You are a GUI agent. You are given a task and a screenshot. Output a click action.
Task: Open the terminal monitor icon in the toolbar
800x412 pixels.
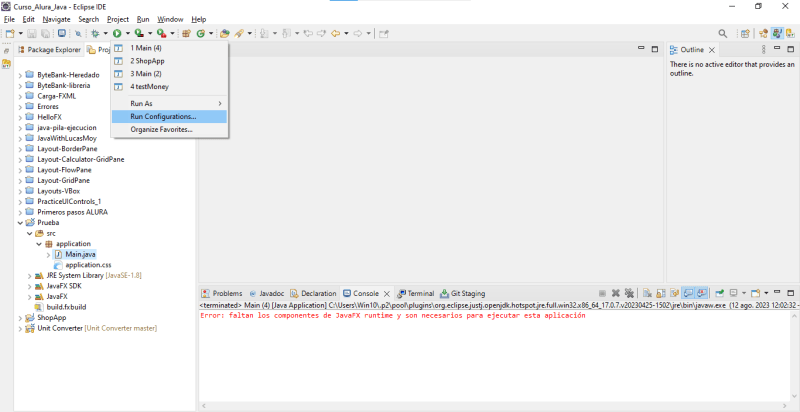click(62, 33)
